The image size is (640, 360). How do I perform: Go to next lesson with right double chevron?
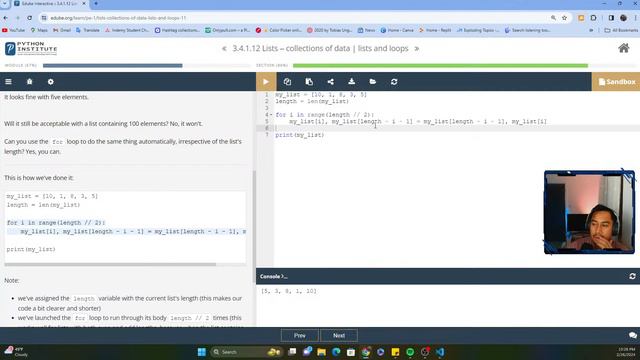[x=417, y=49]
